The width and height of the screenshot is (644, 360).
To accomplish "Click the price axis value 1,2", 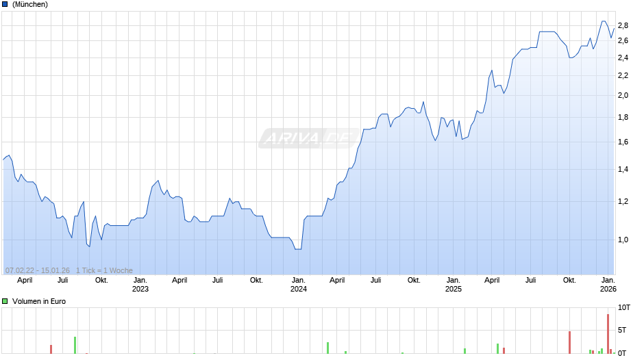I will [x=623, y=201].
